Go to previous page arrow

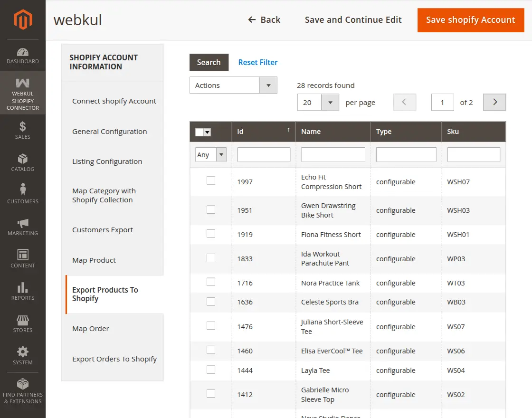404,102
